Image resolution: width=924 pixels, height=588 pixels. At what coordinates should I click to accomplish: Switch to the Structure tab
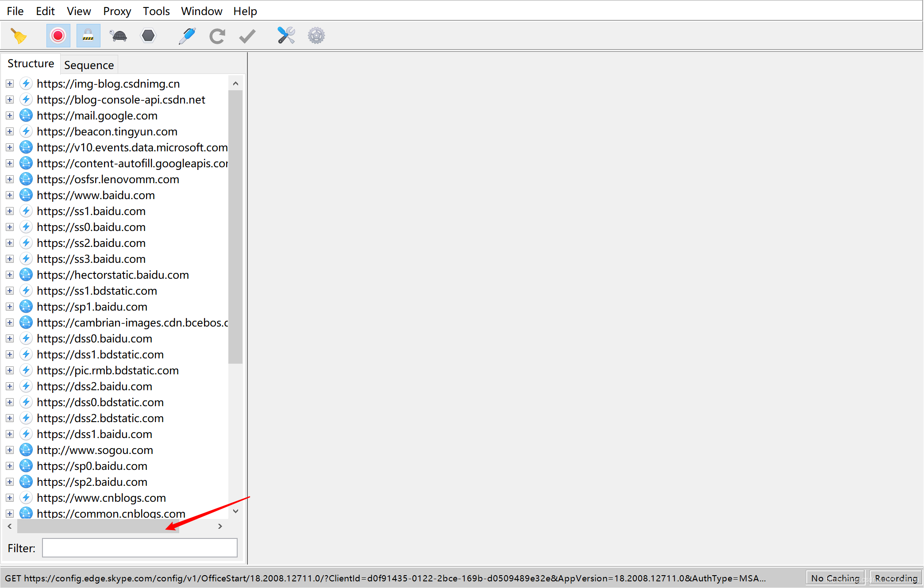coord(31,64)
